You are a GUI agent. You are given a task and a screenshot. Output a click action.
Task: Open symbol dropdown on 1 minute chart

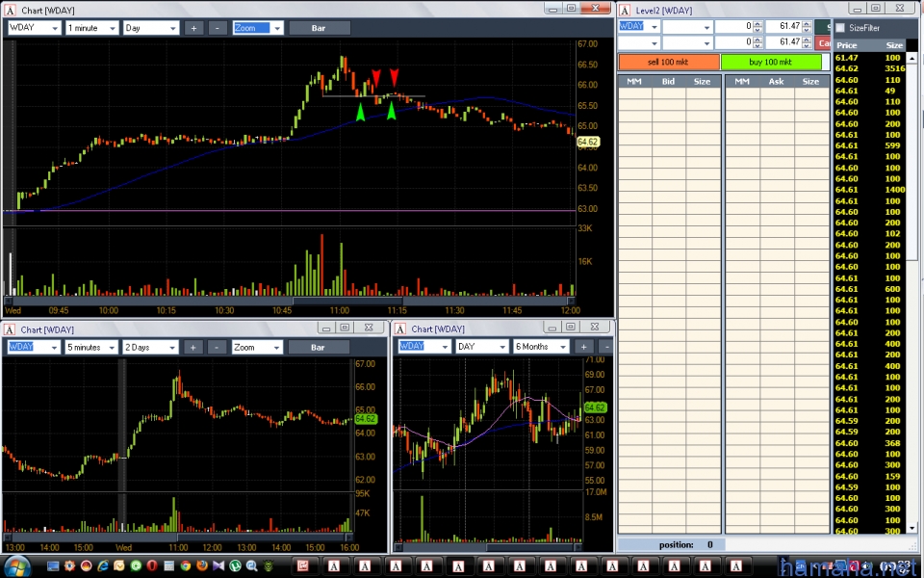[55, 28]
